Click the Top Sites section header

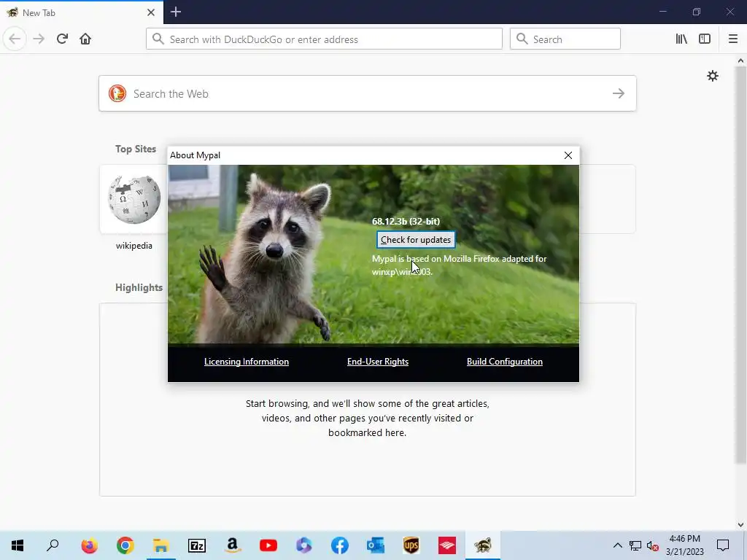[x=135, y=149]
